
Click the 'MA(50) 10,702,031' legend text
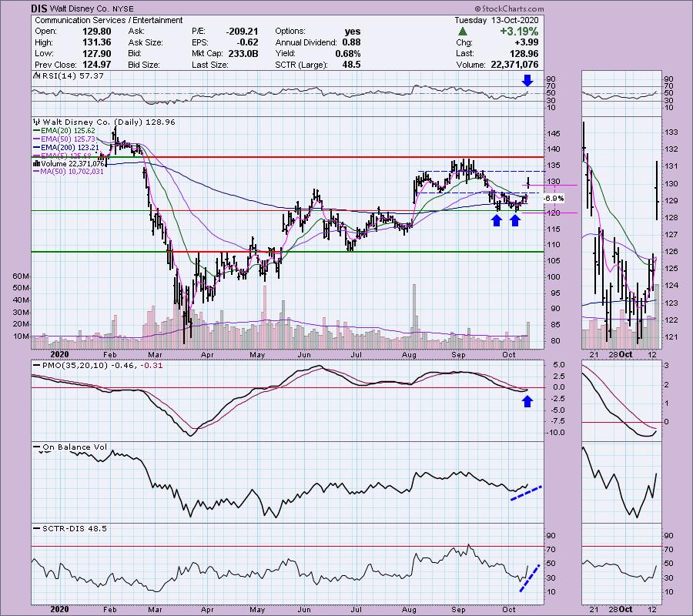click(72, 172)
